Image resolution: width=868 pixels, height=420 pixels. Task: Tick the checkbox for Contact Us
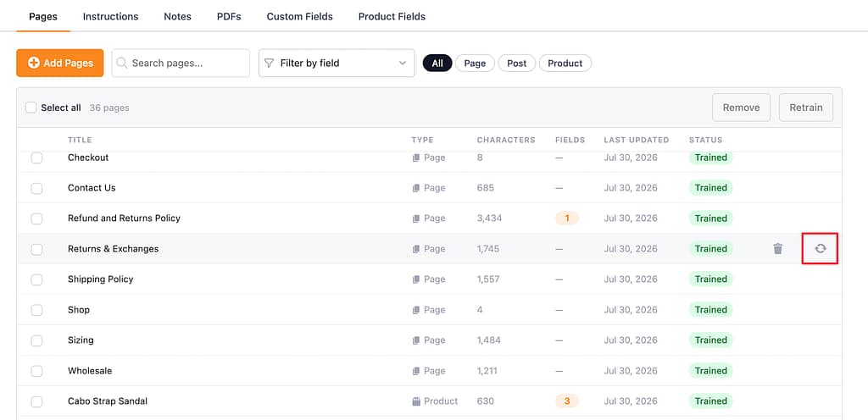[x=36, y=189]
